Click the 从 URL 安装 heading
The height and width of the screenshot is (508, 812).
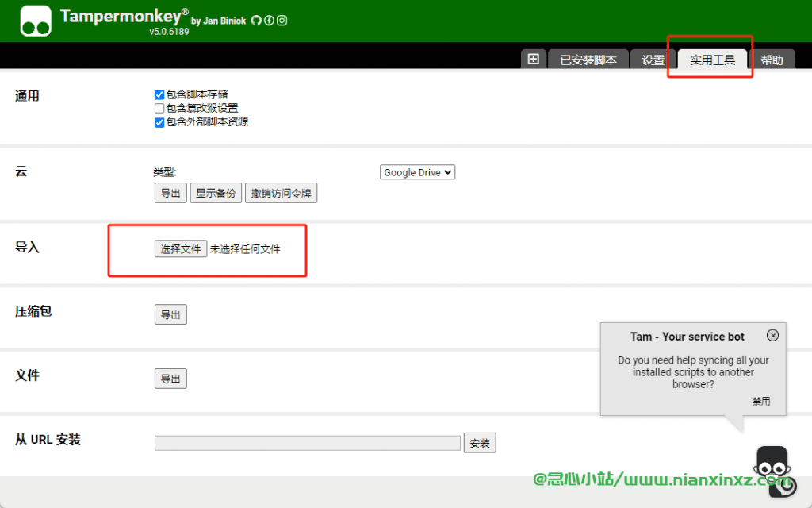point(48,440)
